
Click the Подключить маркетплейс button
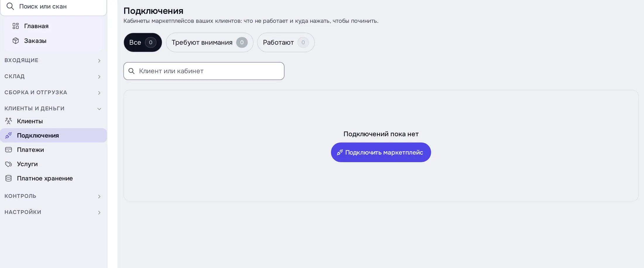tap(381, 152)
